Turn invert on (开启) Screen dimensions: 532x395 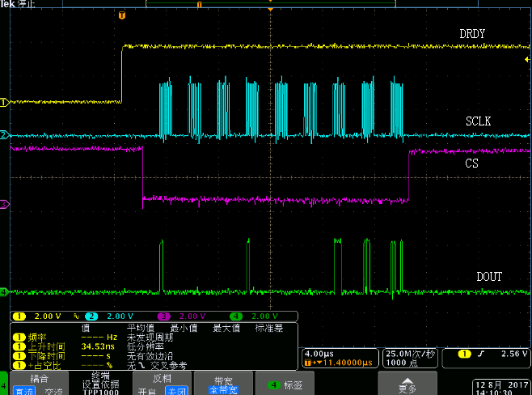146,390
